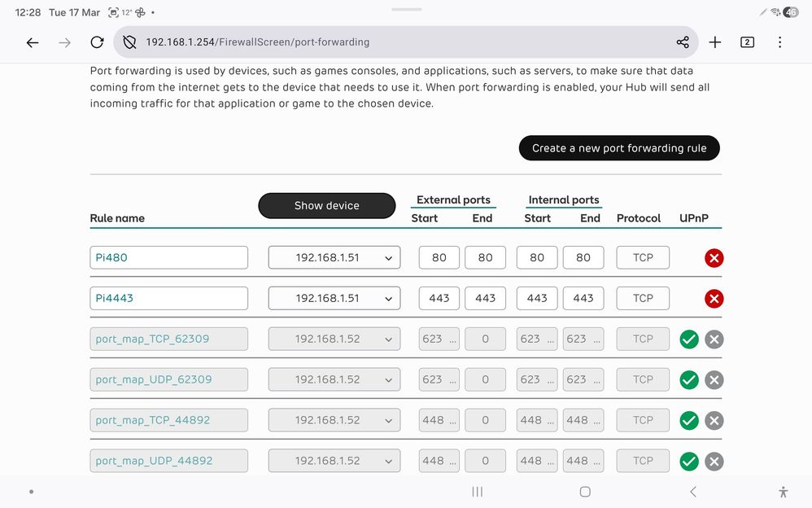This screenshot has width=812, height=508.
Task: Expand the device selector for port_map_TCP_62309
Action: (x=334, y=339)
